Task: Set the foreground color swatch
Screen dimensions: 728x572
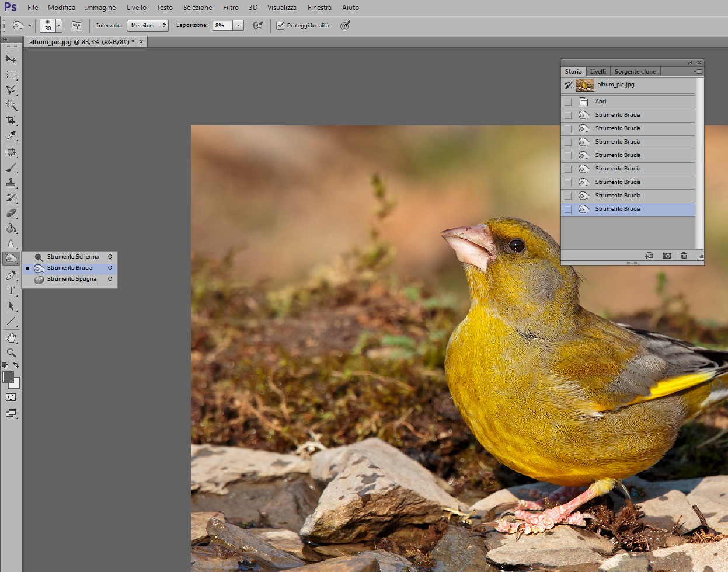Action: click(8, 377)
